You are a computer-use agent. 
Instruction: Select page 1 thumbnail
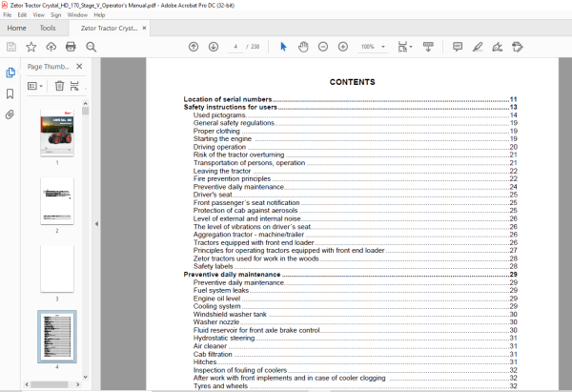(x=57, y=133)
